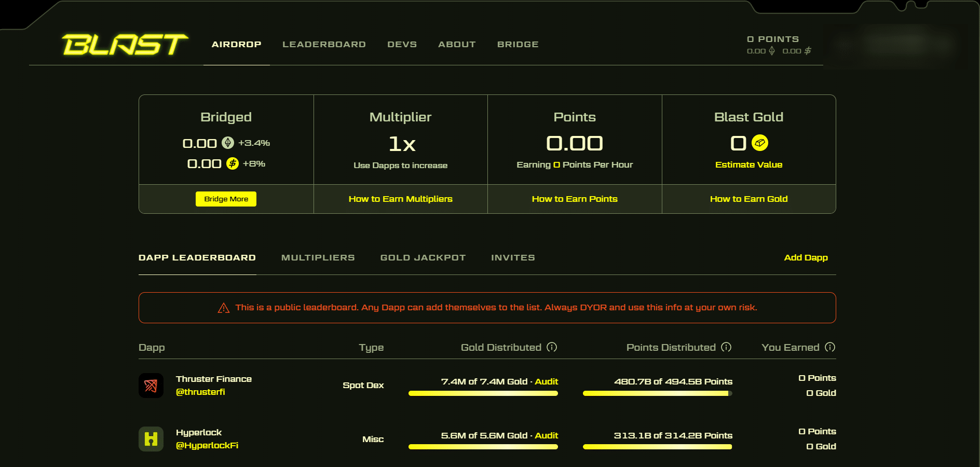Open the Audit link for Thruster Finance

point(547,381)
